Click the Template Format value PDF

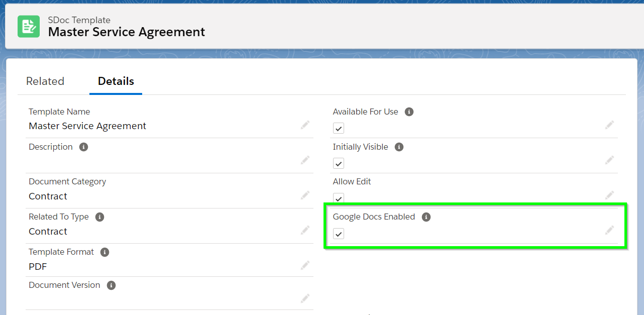(x=38, y=267)
